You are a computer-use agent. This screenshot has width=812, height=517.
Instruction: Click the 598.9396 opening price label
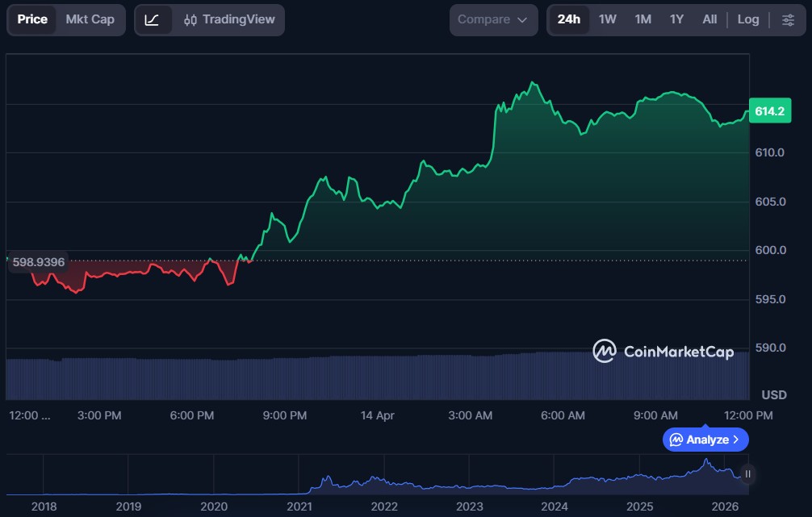pyautogui.click(x=38, y=262)
